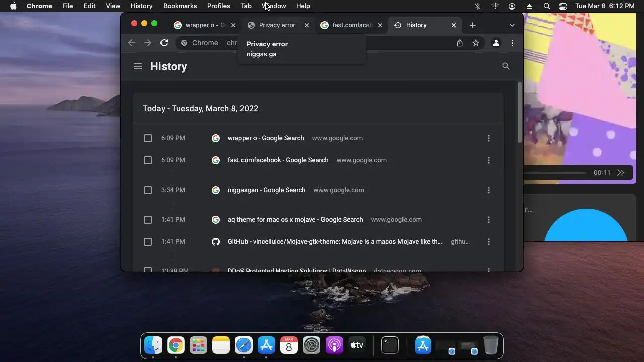Bookmark this page with the star icon
The image size is (644, 362).
click(476, 43)
